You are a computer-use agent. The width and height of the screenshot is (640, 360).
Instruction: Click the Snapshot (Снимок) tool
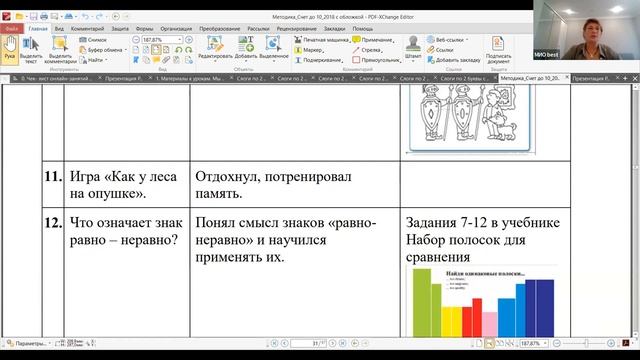click(x=93, y=40)
